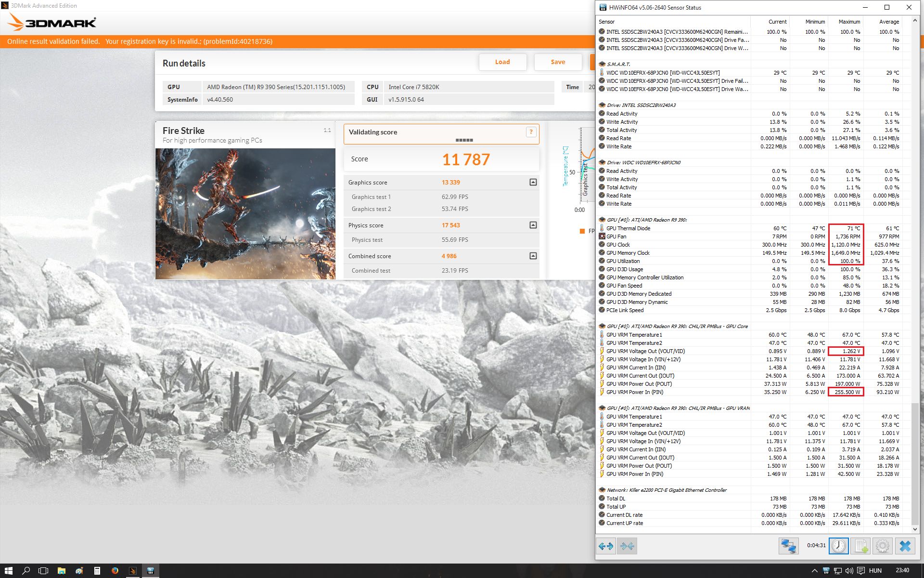The width and height of the screenshot is (924, 578).
Task: Open Windows Start menu
Action: pyautogui.click(x=9, y=571)
